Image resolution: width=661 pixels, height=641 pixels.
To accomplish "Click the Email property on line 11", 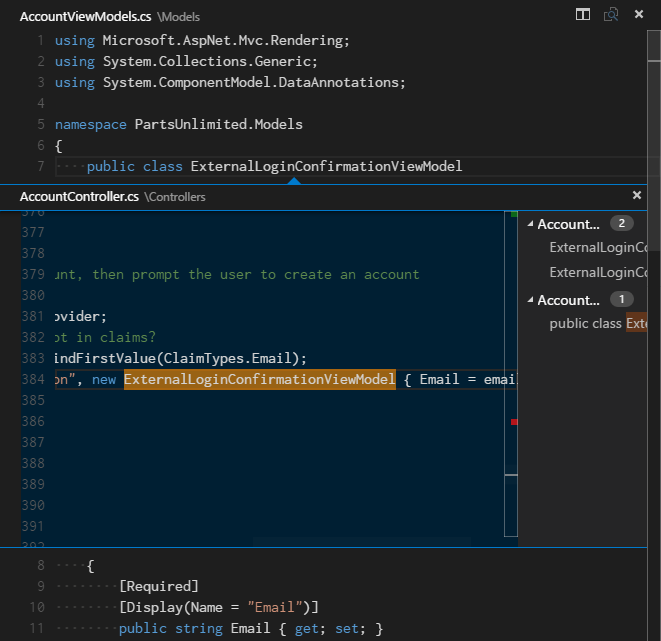I will [x=251, y=629].
